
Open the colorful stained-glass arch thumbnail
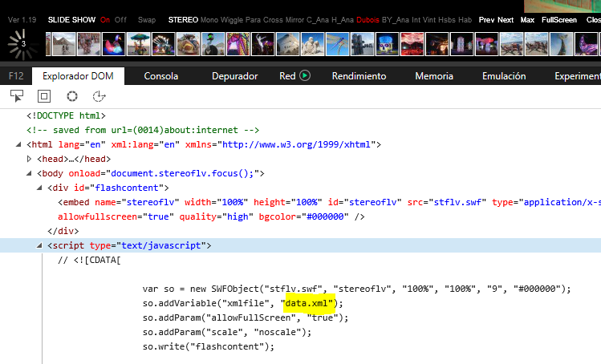pos(238,44)
